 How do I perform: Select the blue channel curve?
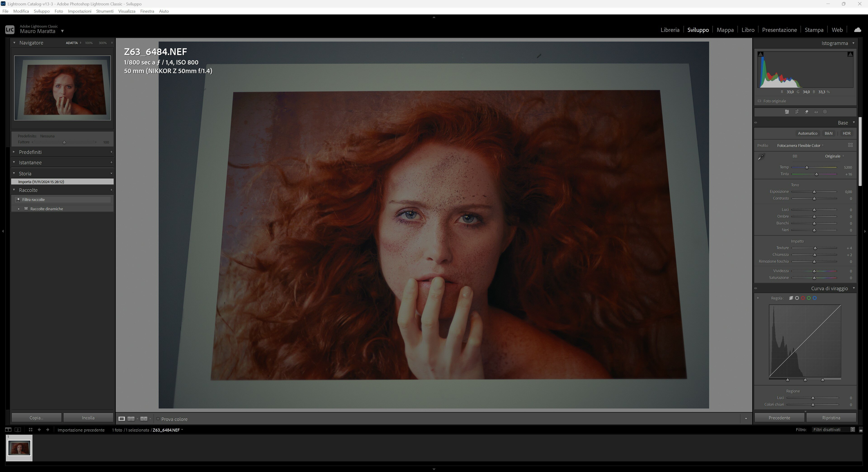(815, 298)
